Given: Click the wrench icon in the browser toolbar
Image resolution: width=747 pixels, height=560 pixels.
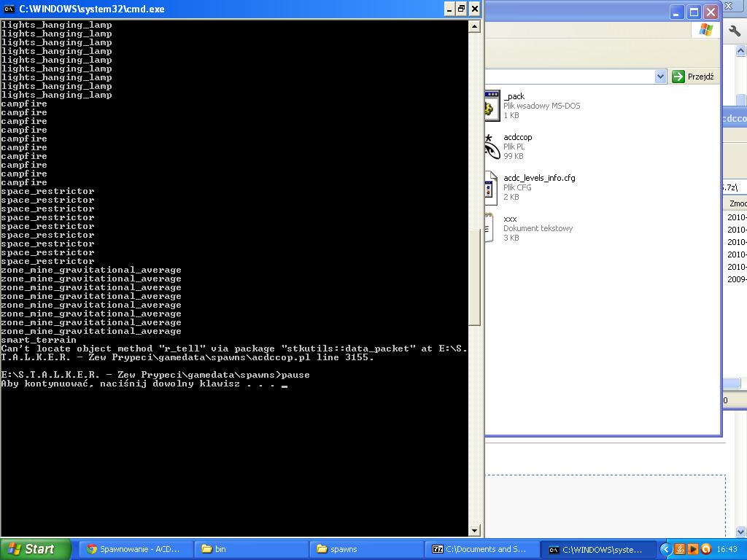Looking at the screenshot, I should click(x=735, y=31).
